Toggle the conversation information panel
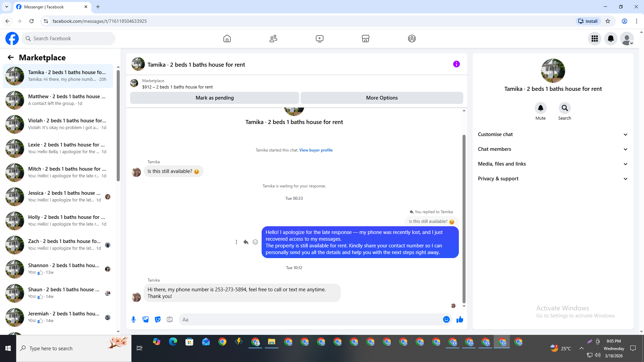This screenshot has height=362, width=644. pos(456,64)
